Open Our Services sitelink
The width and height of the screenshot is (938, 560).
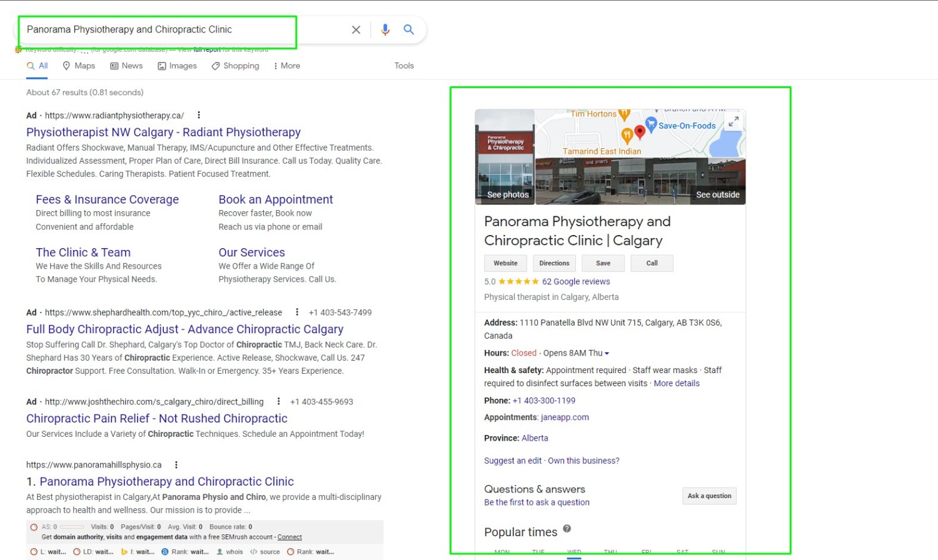(251, 252)
